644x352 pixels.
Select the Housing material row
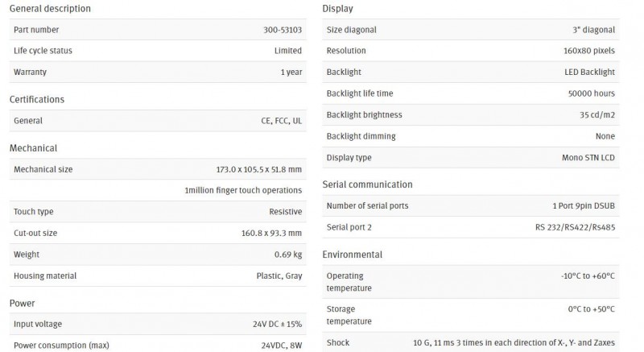[x=158, y=275]
